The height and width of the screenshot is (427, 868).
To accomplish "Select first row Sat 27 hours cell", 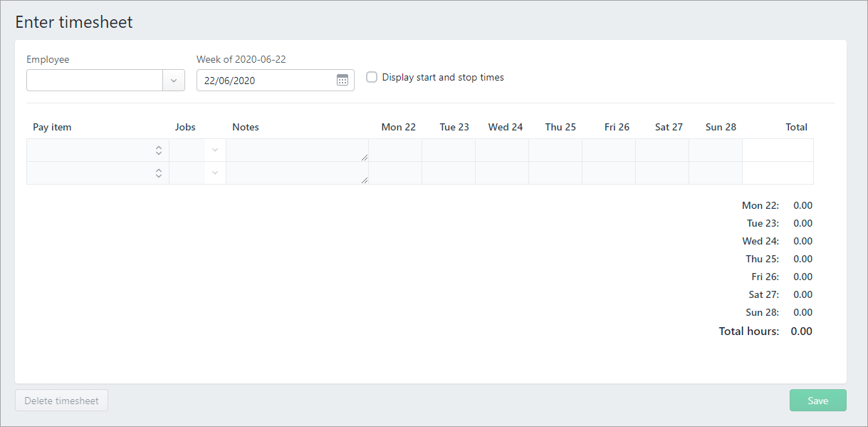I will point(662,150).
